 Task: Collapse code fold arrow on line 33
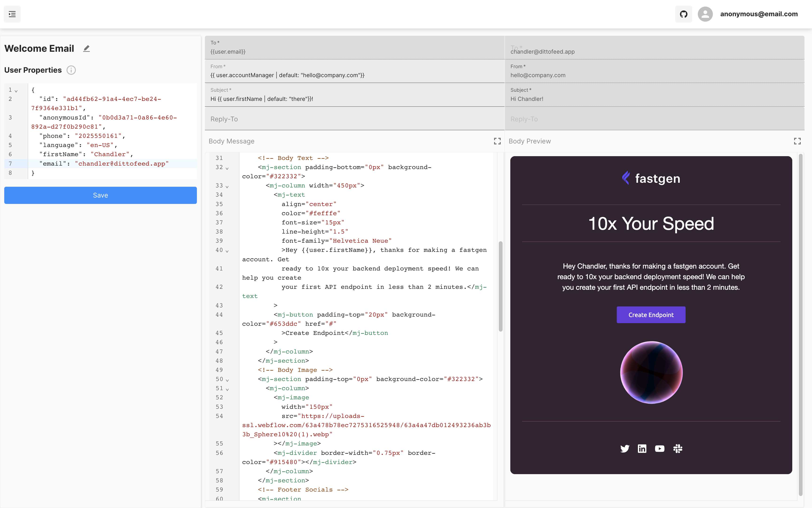[227, 187]
